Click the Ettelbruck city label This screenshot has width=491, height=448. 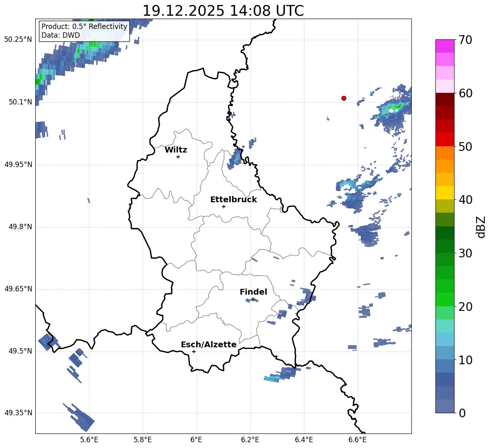click(233, 200)
